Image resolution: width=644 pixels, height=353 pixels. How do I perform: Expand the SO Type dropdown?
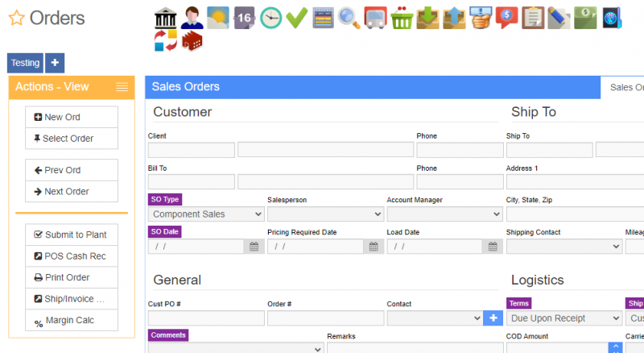(x=206, y=214)
